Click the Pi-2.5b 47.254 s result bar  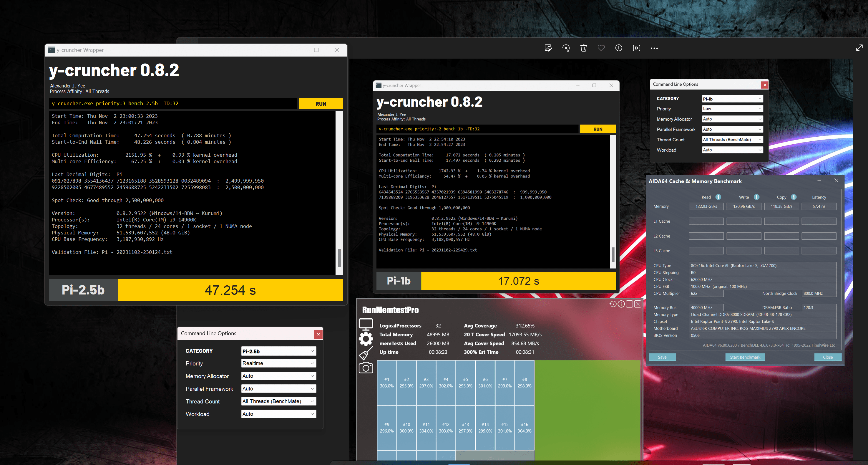(x=230, y=290)
